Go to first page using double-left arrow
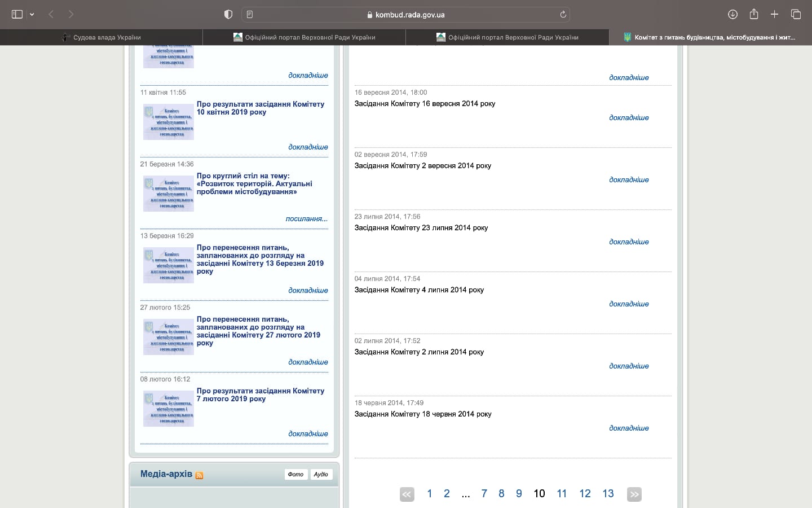The image size is (812, 508). pos(407,494)
